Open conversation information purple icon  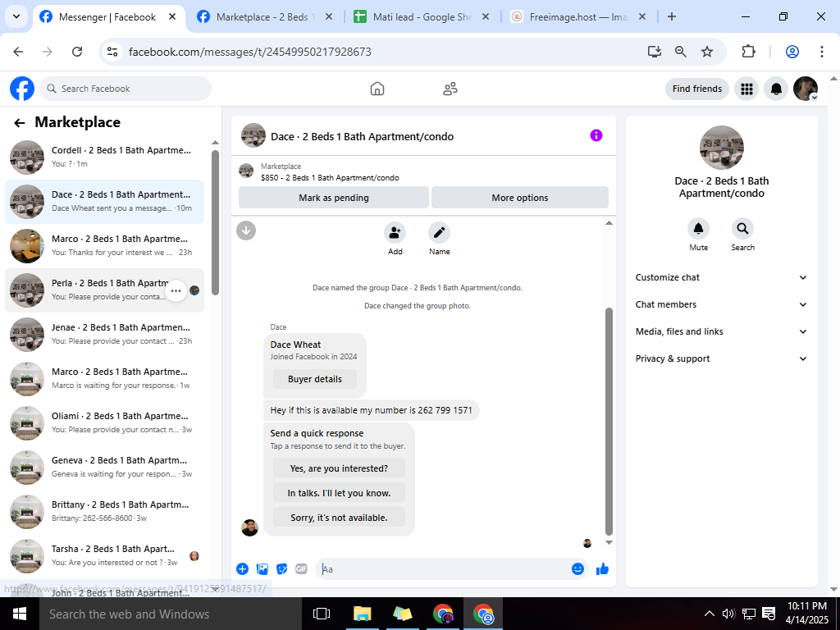point(596,135)
